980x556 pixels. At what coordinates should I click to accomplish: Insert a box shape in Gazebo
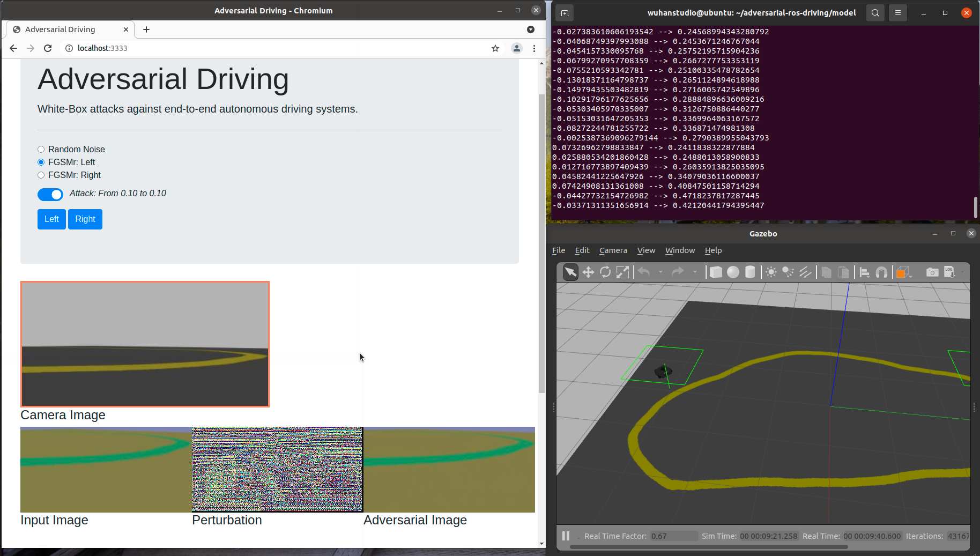click(x=716, y=272)
